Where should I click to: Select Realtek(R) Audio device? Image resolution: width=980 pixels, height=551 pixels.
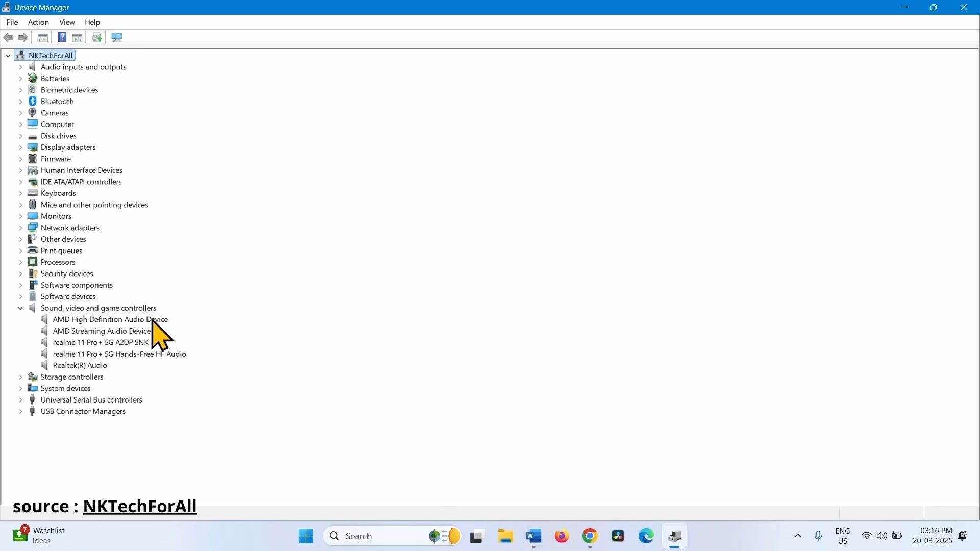pyautogui.click(x=80, y=366)
